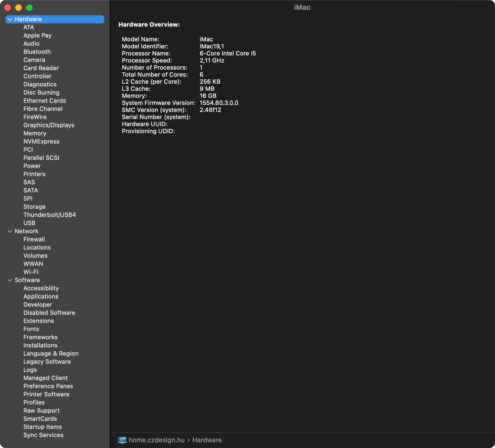Image resolution: width=495 pixels, height=448 pixels.
Task: Open the Audio hardware entry
Action: point(31,44)
